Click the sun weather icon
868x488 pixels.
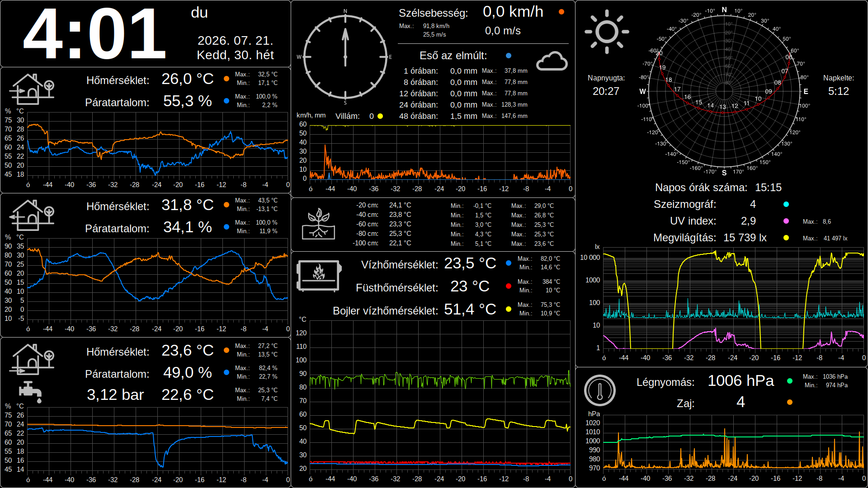[x=607, y=32]
